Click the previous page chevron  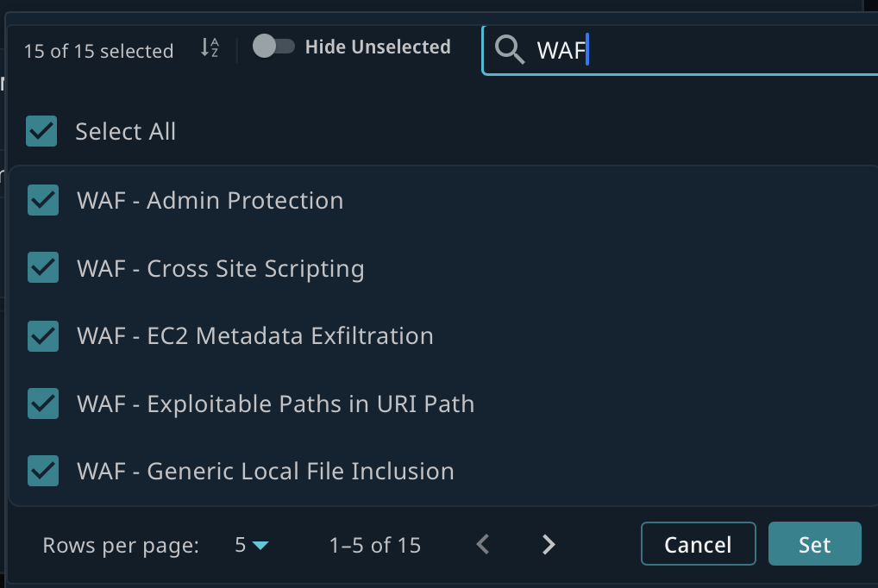(482, 544)
